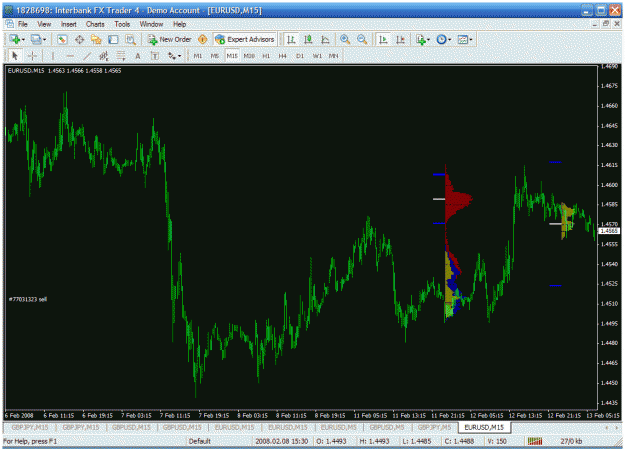Image resolution: width=625 pixels, height=449 pixels.
Task: Zoom in on the chart
Action: coord(345,39)
